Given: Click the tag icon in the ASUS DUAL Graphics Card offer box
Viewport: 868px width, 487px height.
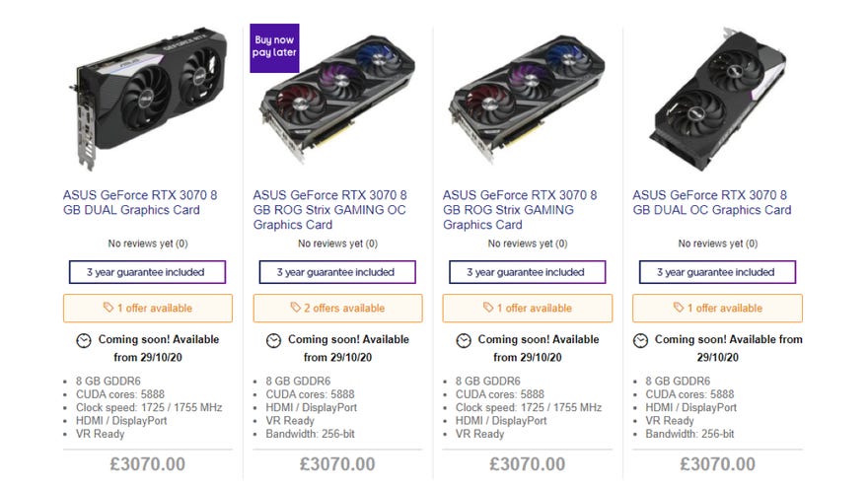Looking at the screenshot, I should (x=108, y=309).
